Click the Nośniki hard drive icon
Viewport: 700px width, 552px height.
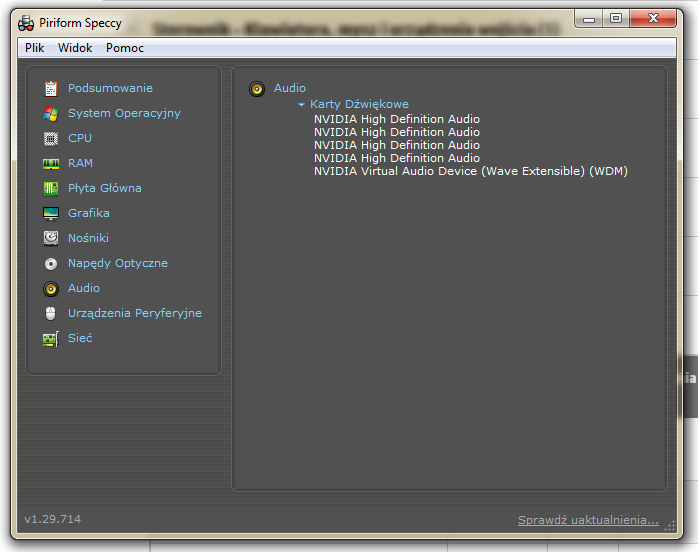click(x=51, y=238)
